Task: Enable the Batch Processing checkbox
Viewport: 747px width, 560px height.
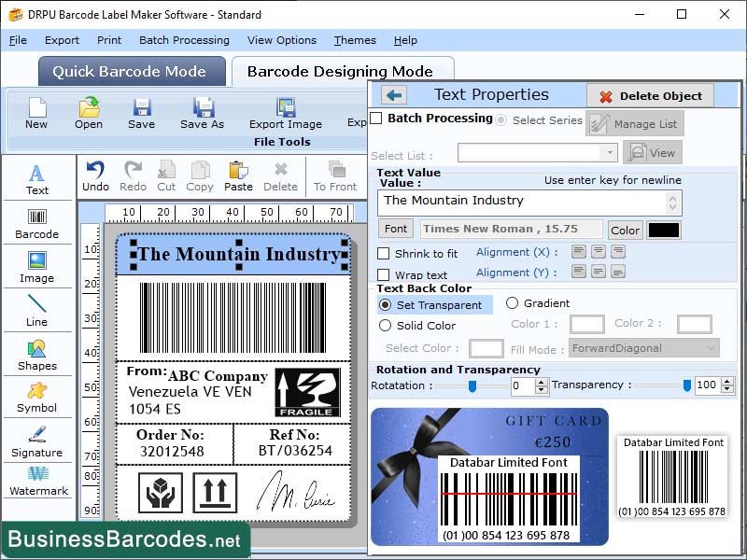Action: tap(378, 119)
